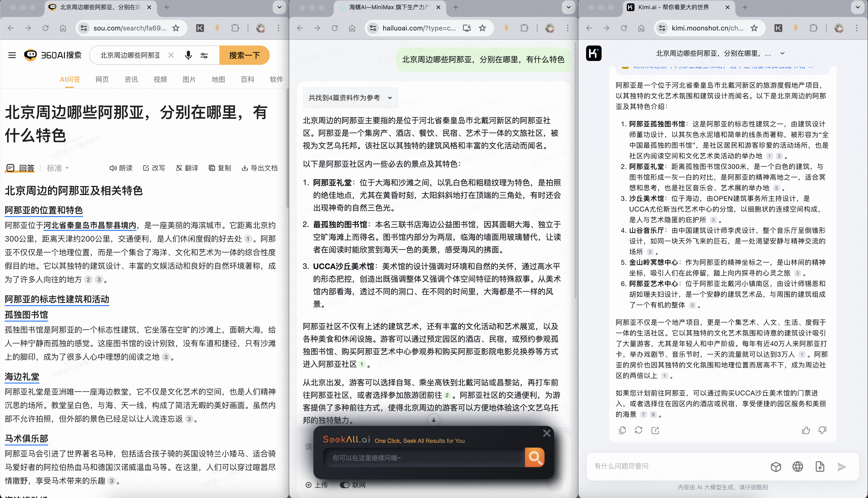Screen dimensions: 868x498
Task: Clear the 360 search box text
Action: 171,55
